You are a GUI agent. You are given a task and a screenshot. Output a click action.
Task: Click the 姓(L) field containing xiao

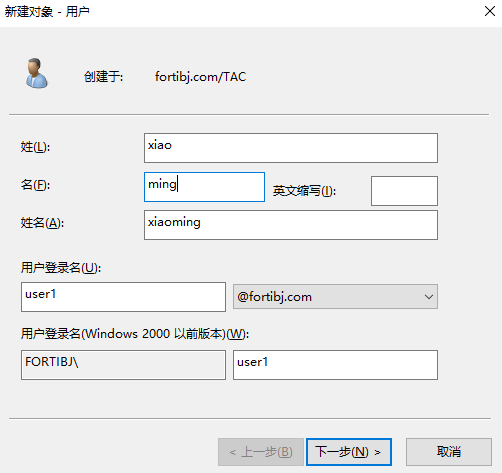(x=291, y=148)
